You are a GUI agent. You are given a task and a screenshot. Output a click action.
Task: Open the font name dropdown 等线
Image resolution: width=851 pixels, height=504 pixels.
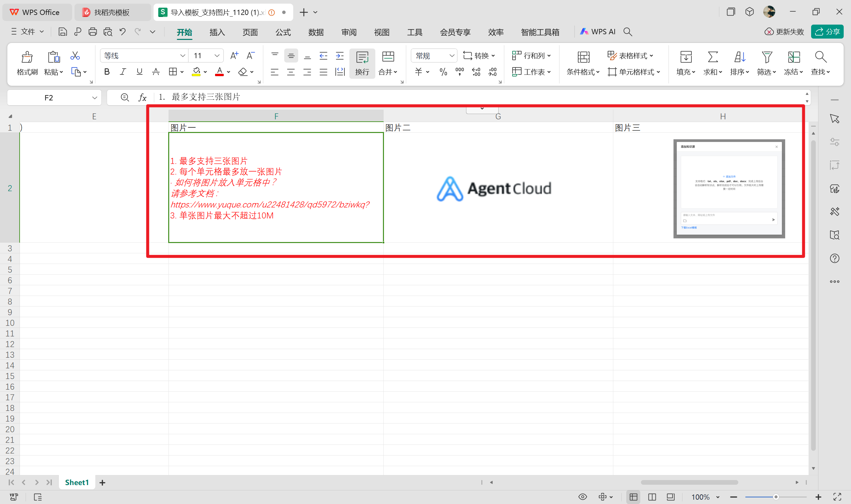[x=182, y=56]
